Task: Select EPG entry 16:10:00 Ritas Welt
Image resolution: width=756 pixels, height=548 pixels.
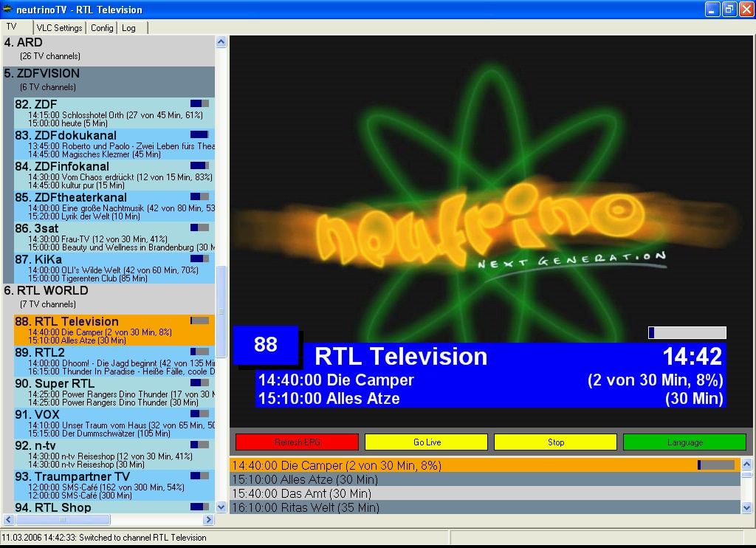Action: coord(485,507)
